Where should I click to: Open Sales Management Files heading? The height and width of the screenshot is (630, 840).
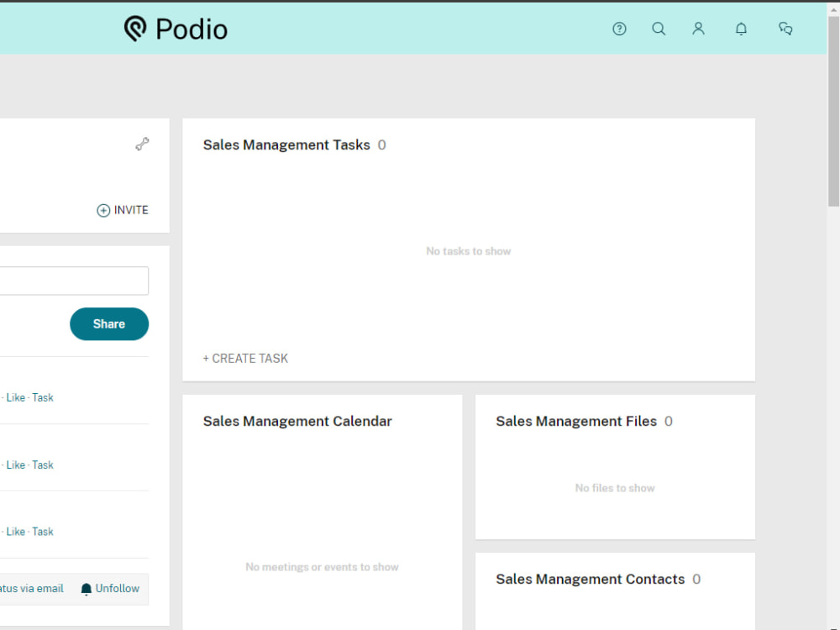(x=576, y=421)
